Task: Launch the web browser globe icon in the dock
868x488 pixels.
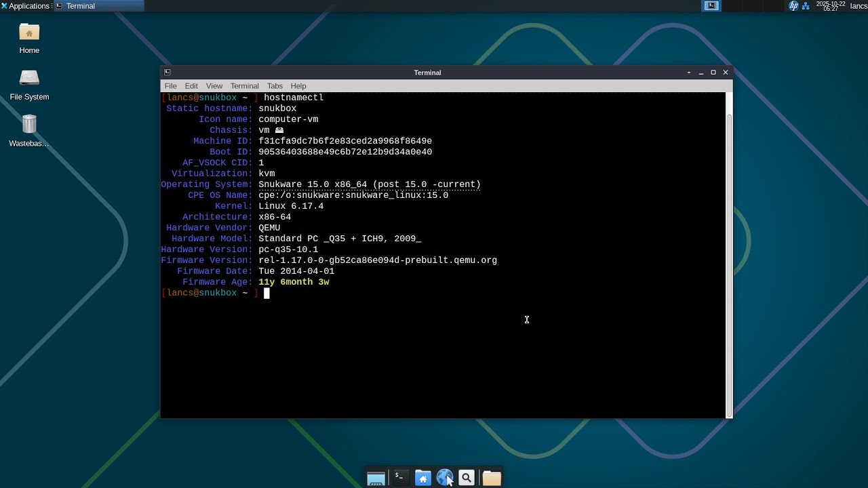Action: click(445, 478)
